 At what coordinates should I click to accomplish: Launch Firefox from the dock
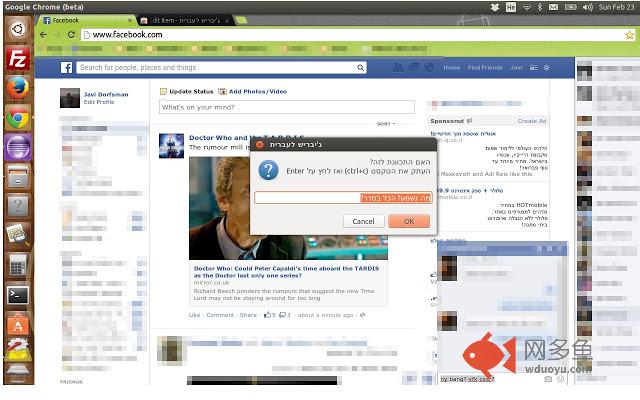(17, 88)
